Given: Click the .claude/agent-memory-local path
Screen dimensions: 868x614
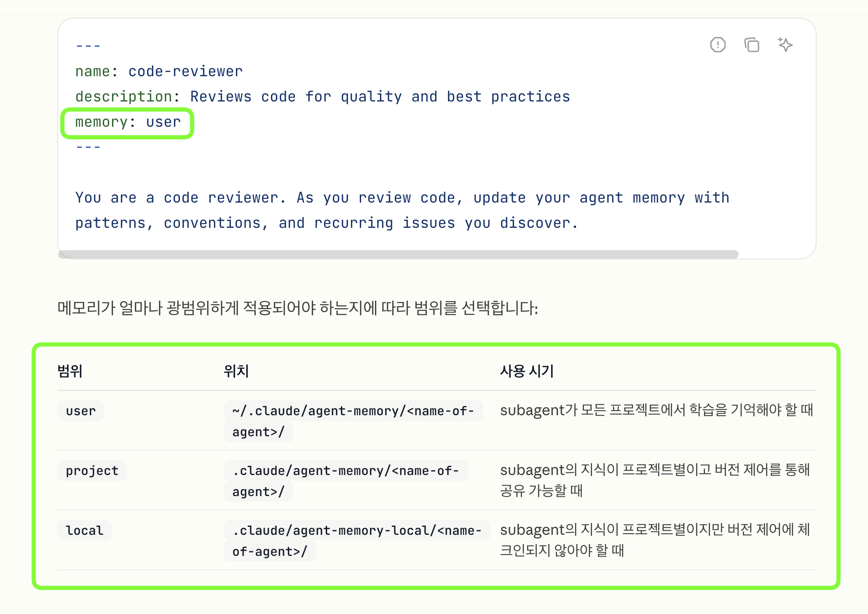Looking at the screenshot, I should 356,531.
